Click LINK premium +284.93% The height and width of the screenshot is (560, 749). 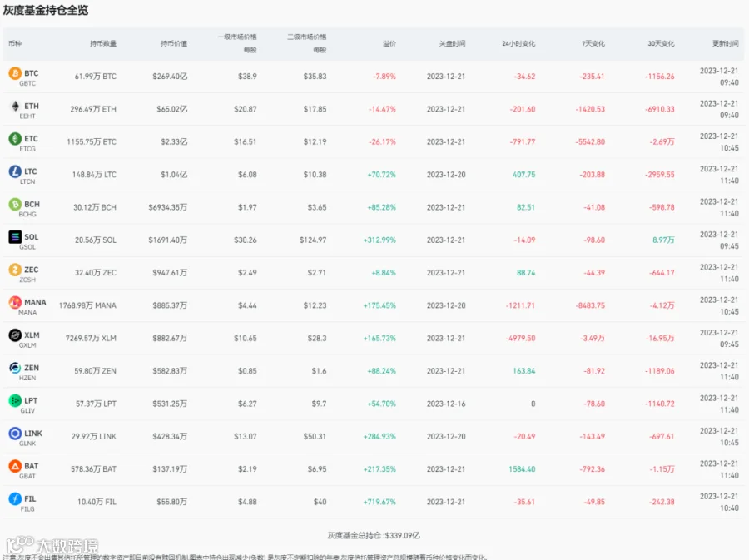[379, 436]
